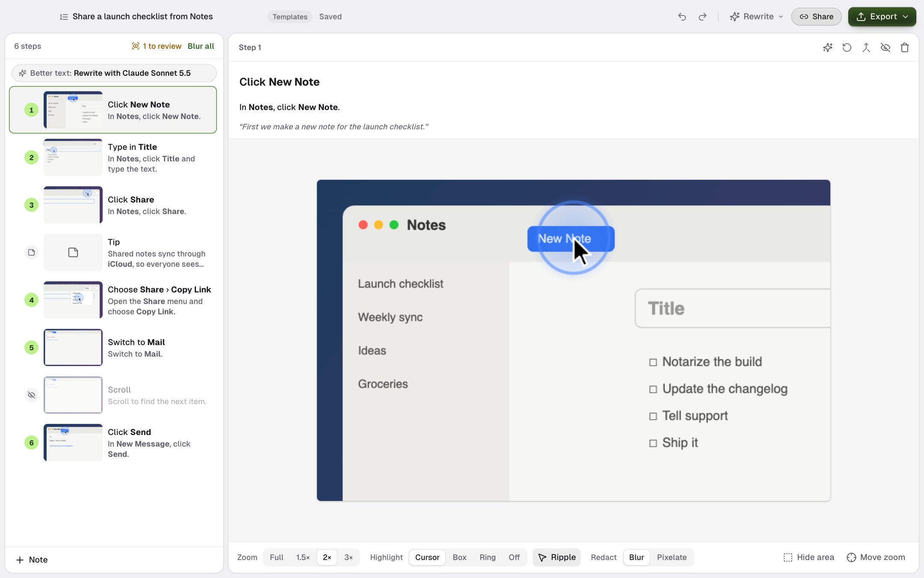Screen dimensions: 924x578
Task: Select step 2 Type in Title thumbnail
Action: pos(73,158)
